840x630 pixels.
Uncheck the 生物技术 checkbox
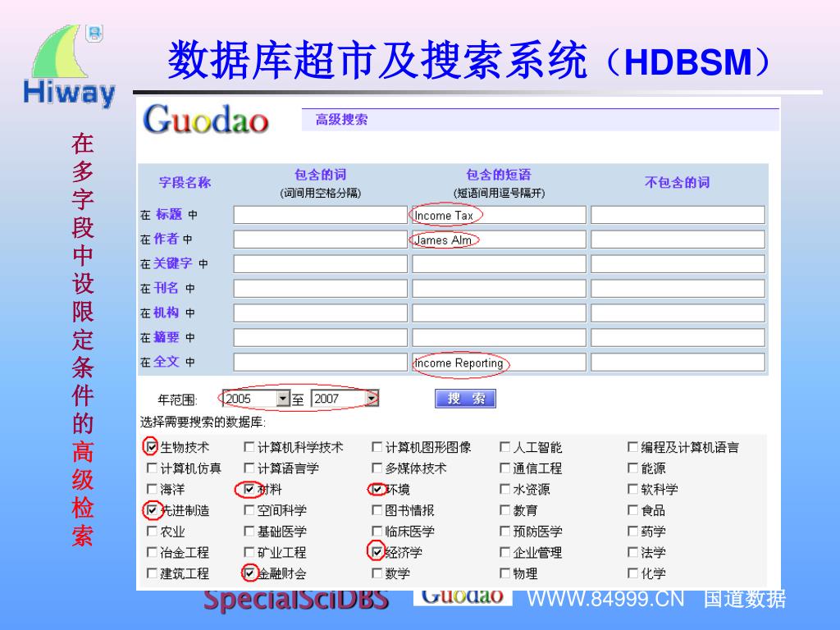pos(152,447)
